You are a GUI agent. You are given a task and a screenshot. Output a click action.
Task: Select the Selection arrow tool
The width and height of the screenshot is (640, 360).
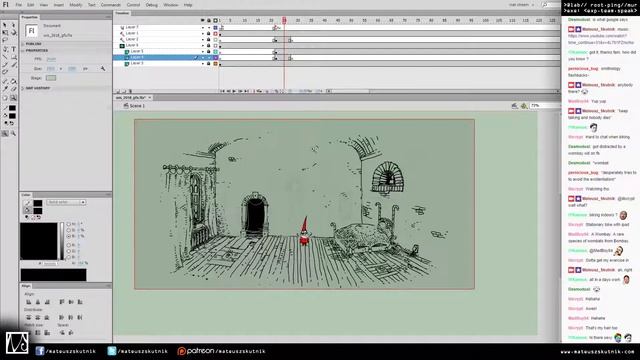click(5, 25)
